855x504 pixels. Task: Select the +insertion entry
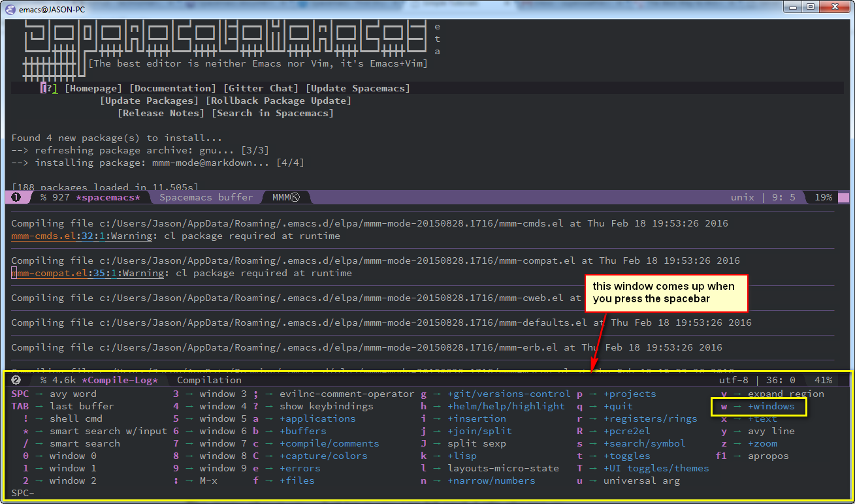pos(477,418)
